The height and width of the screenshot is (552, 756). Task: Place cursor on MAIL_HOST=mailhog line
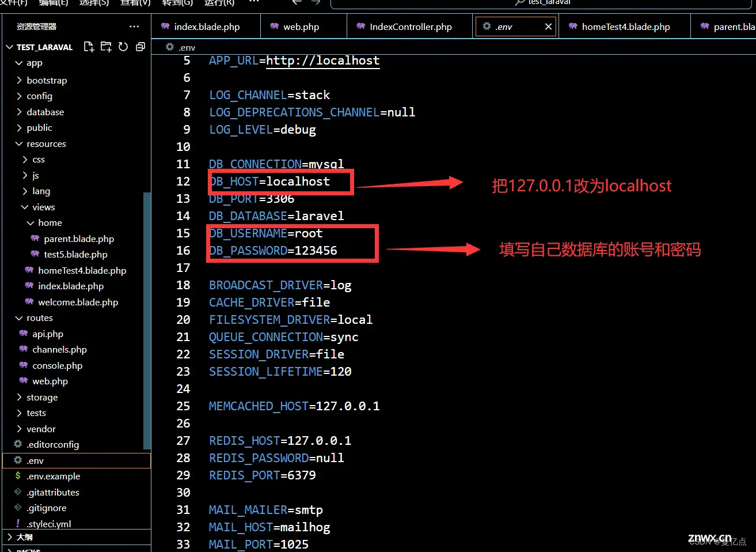pos(269,527)
